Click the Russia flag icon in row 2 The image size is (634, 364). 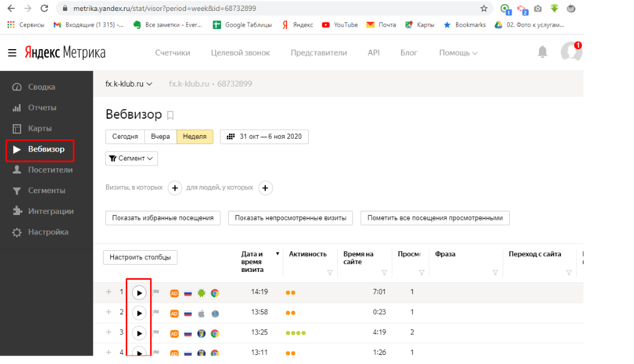pyautogui.click(x=188, y=314)
